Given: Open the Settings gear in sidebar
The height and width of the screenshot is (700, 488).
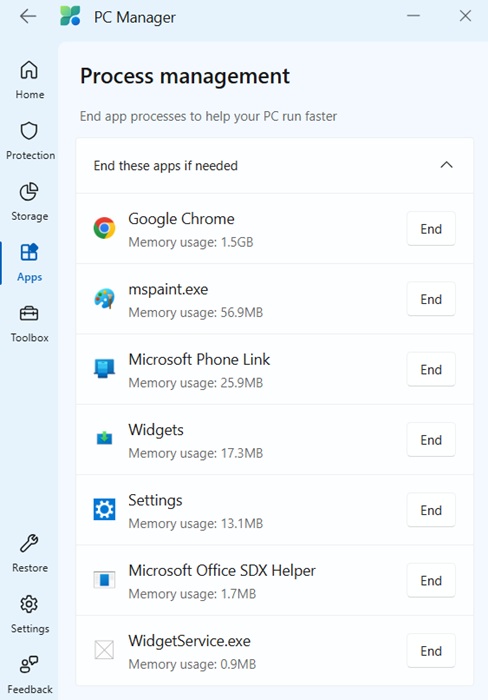Looking at the screenshot, I should (x=29, y=604).
